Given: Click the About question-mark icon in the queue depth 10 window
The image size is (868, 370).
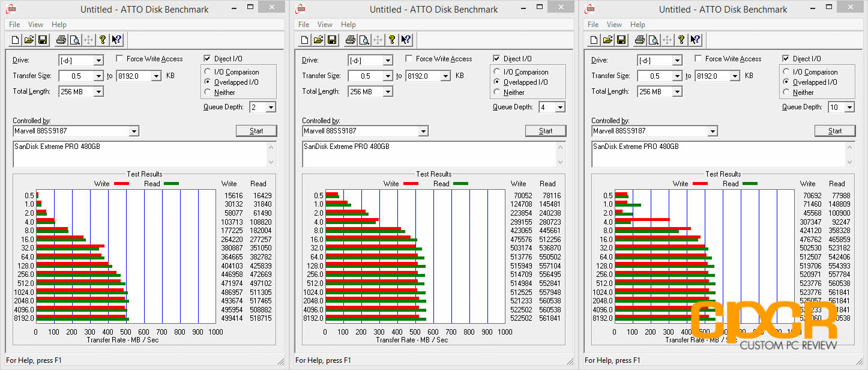Looking at the screenshot, I should point(681,40).
